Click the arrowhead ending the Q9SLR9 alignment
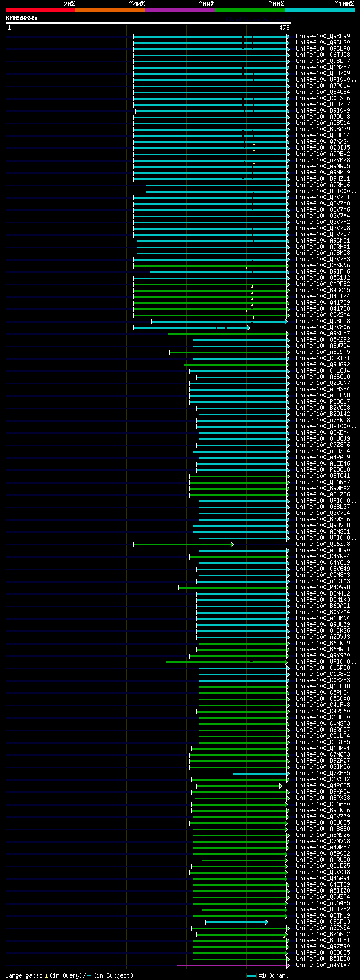 pos(288,37)
